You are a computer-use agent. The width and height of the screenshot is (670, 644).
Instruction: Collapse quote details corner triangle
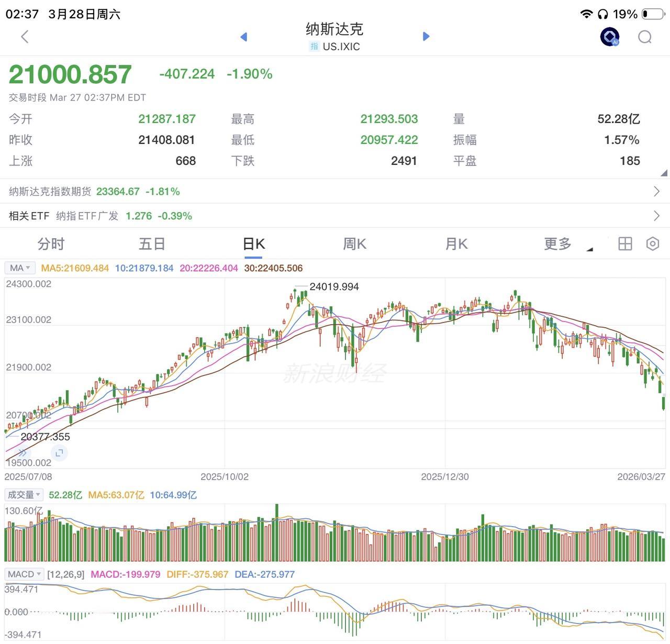(x=664, y=173)
